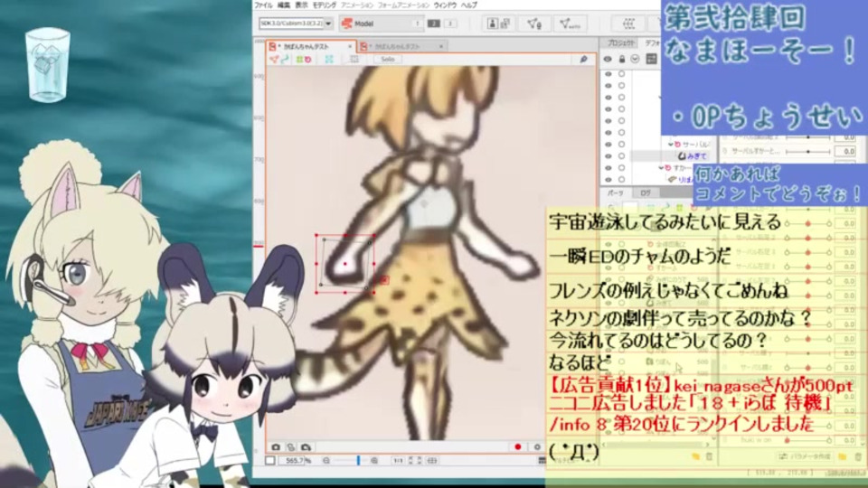Screen dimensions: 868x488
Task: Select edit level 2 button
Action: (x=434, y=23)
